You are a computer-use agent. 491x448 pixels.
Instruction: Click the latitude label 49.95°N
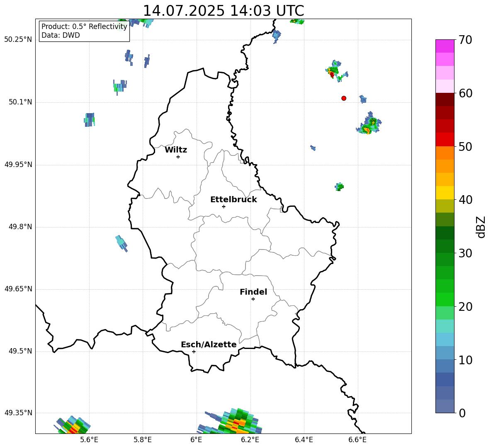(18, 165)
